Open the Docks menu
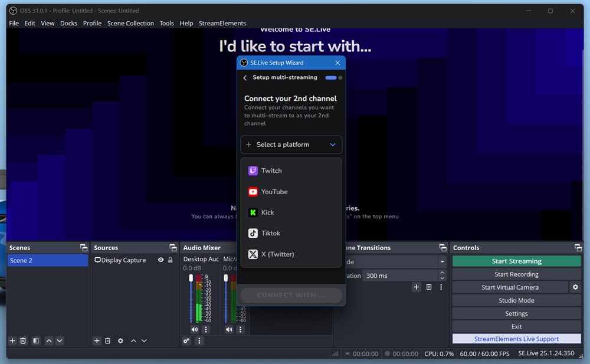The image size is (590, 364). click(68, 23)
